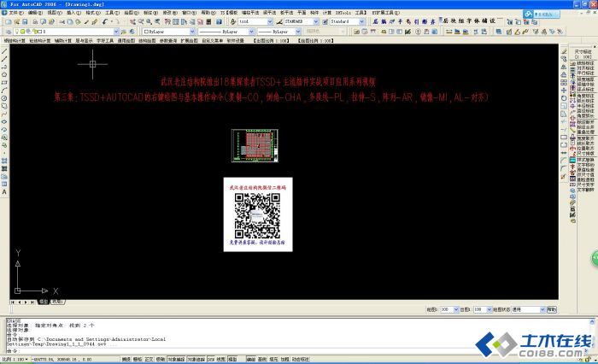Viewport: 598px width, 364px height.
Task: Select the Multiline Text A tool
Action: click(4, 192)
